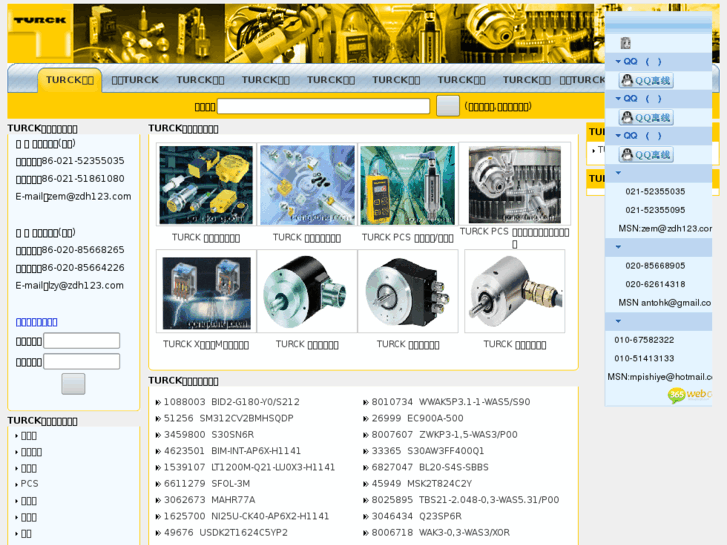Collapse the section arrow above 010-67582322
Screen dimensions: 727x545
[618, 321]
